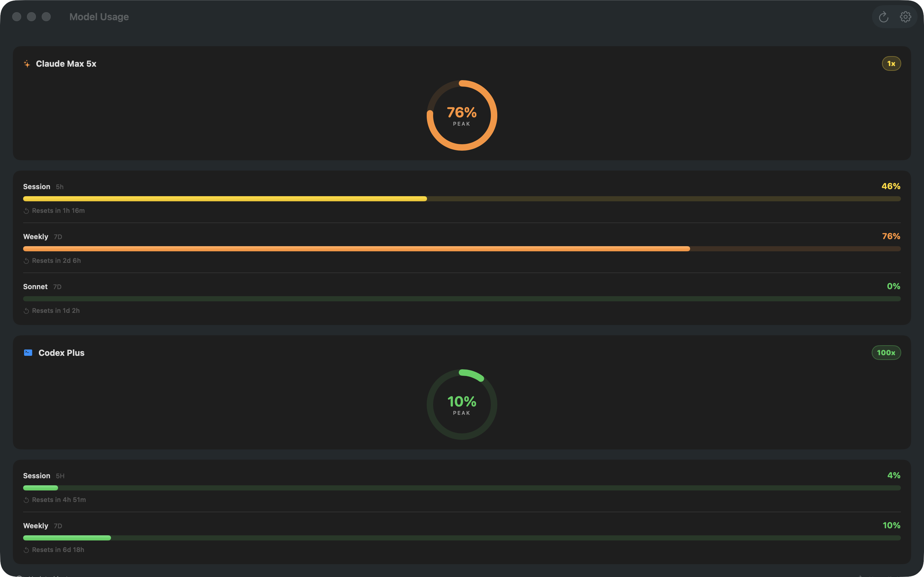Click the sparkle icon beside Claude Max 5x
This screenshot has height=577, width=924.
coord(27,64)
